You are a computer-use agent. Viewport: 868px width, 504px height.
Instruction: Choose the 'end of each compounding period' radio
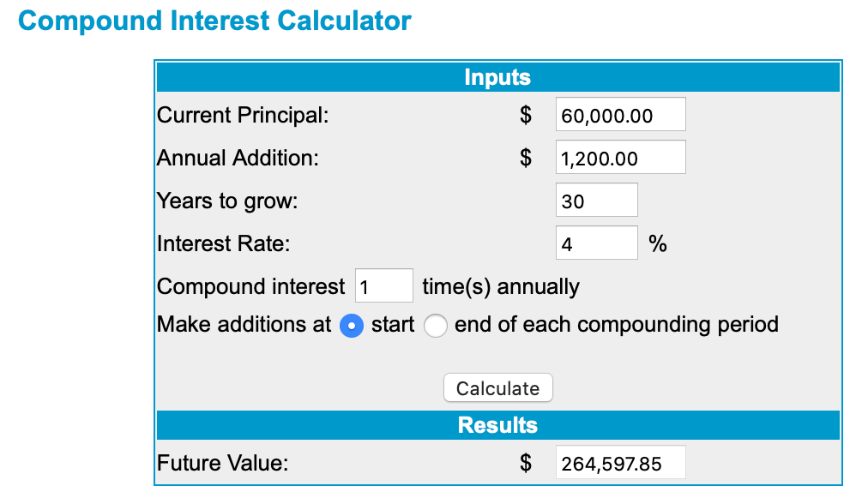[436, 326]
